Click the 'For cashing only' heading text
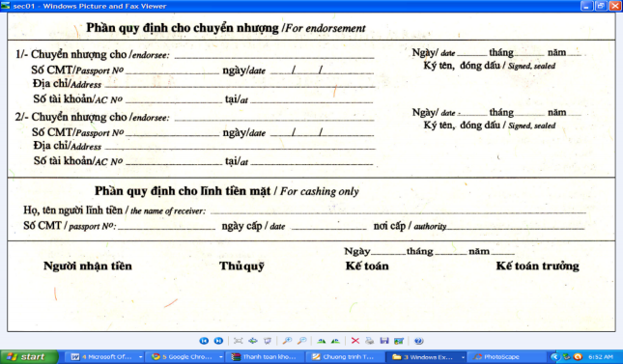 tap(320, 191)
